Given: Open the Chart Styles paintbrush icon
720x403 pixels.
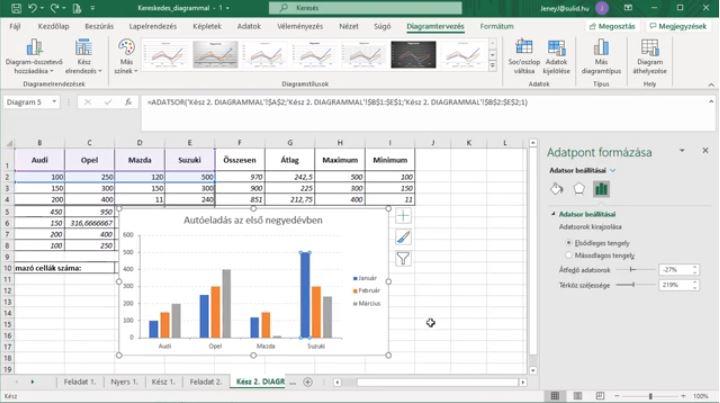Looking at the screenshot, I should (403, 237).
